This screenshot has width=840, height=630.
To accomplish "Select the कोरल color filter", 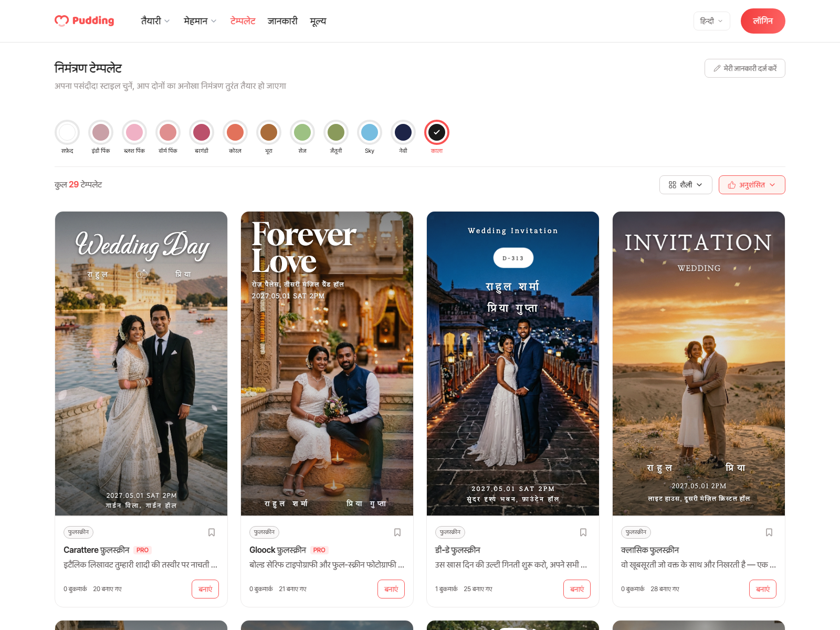I will click(235, 132).
